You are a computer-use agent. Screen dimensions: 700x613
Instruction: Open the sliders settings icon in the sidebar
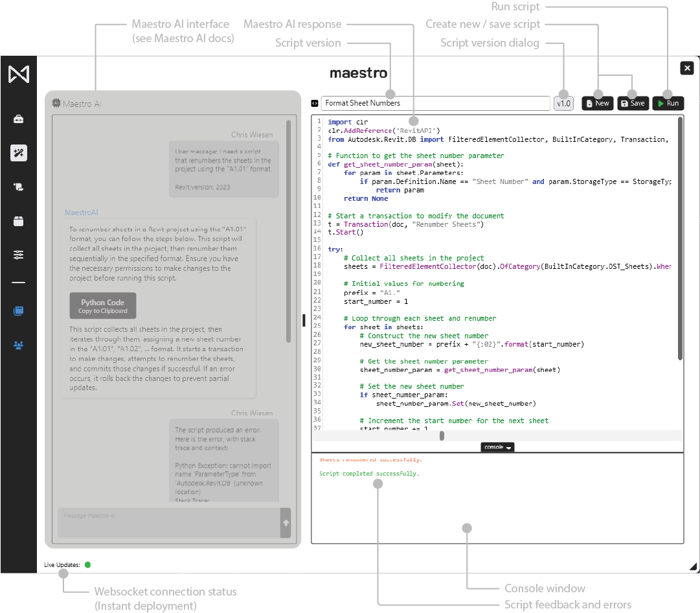tap(18, 255)
